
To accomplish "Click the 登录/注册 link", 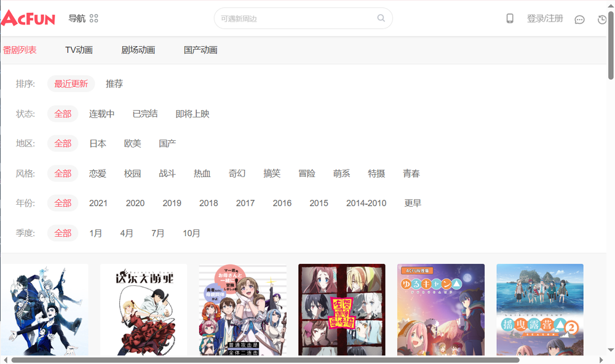I will coord(545,18).
